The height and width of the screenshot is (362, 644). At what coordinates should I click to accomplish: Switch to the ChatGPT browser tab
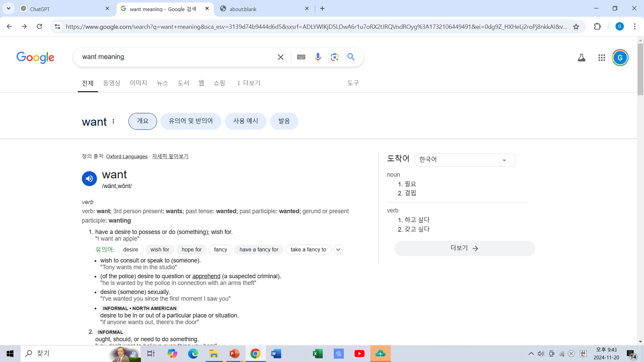click(64, 9)
